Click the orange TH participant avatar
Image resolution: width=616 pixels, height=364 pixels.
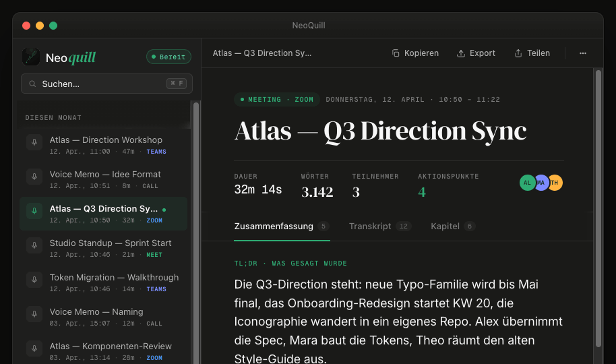tap(556, 183)
